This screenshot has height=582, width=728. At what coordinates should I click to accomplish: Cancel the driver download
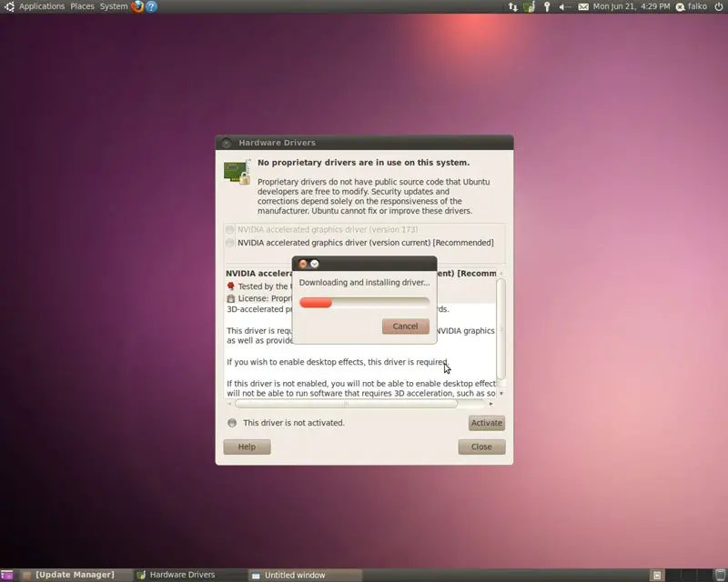point(405,326)
